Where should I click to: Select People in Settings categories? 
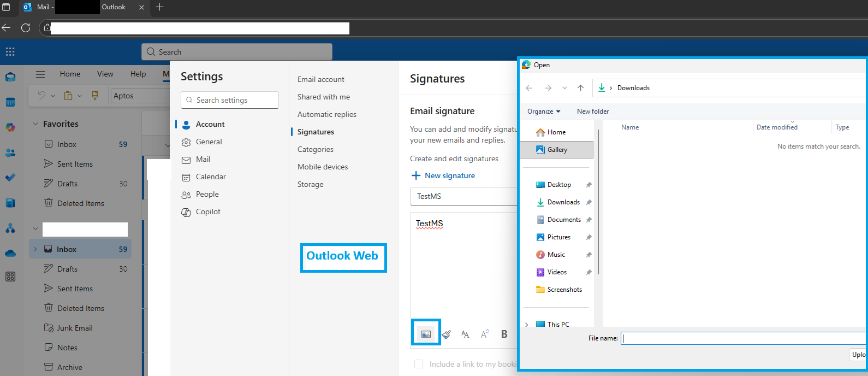click(207, 195)
